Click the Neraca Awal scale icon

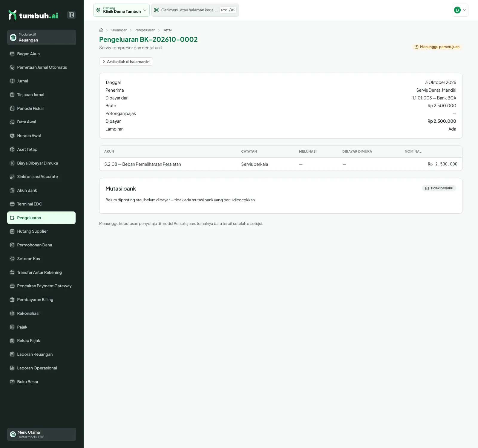click(x=12, y=136)
